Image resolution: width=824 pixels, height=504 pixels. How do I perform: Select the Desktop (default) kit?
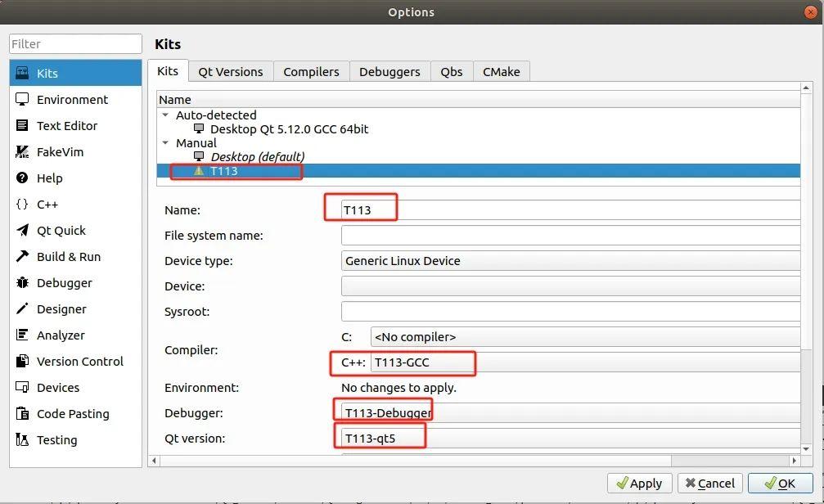coord(258,156)
